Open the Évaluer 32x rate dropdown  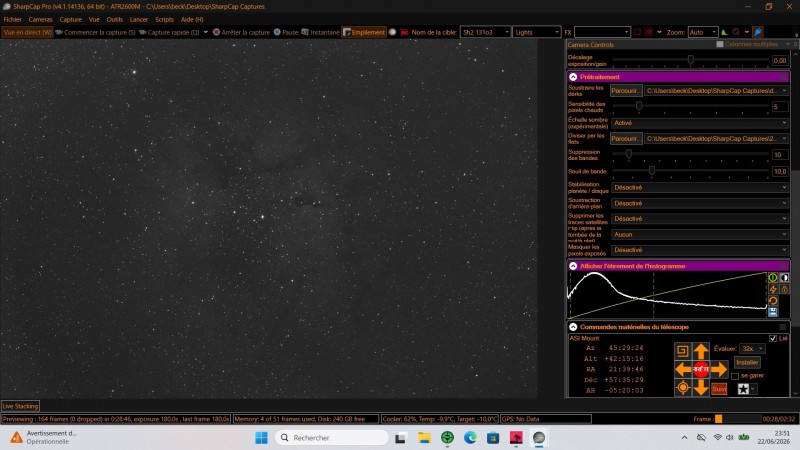(x=752, y=348)
